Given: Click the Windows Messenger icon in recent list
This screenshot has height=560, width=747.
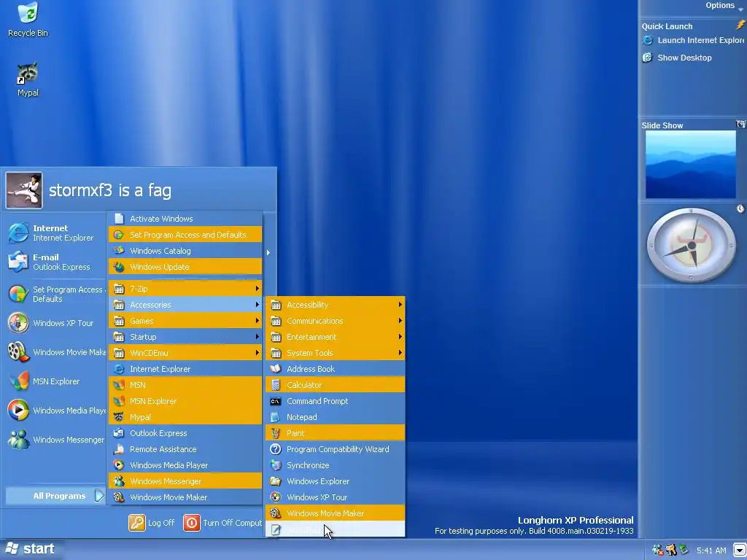Looking at the screenshot, I should click(x=18, y=440).
